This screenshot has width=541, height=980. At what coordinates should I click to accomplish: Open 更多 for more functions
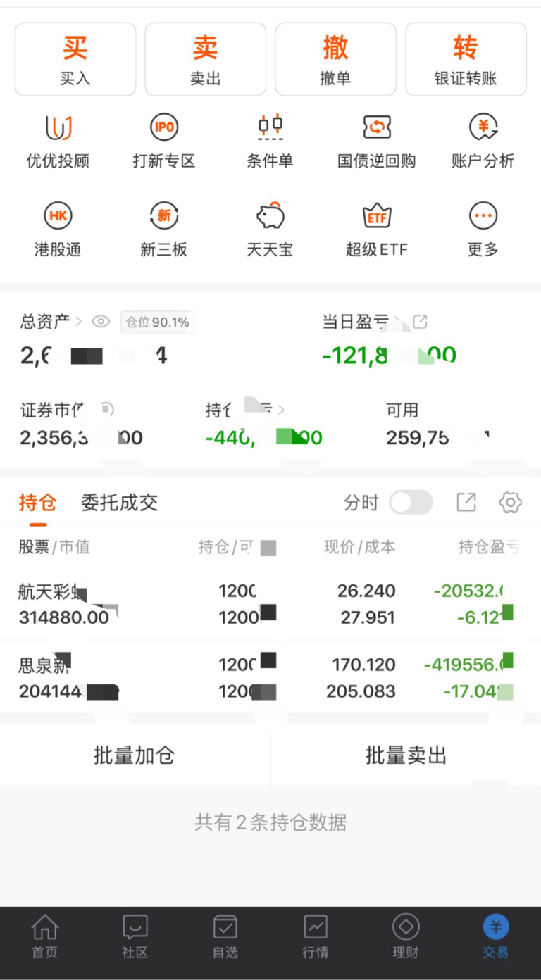[x=483, y=230]
